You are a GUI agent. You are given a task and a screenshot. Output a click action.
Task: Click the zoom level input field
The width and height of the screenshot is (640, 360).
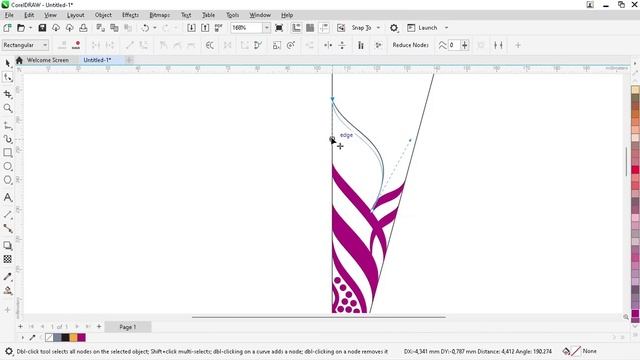point(247,28)
